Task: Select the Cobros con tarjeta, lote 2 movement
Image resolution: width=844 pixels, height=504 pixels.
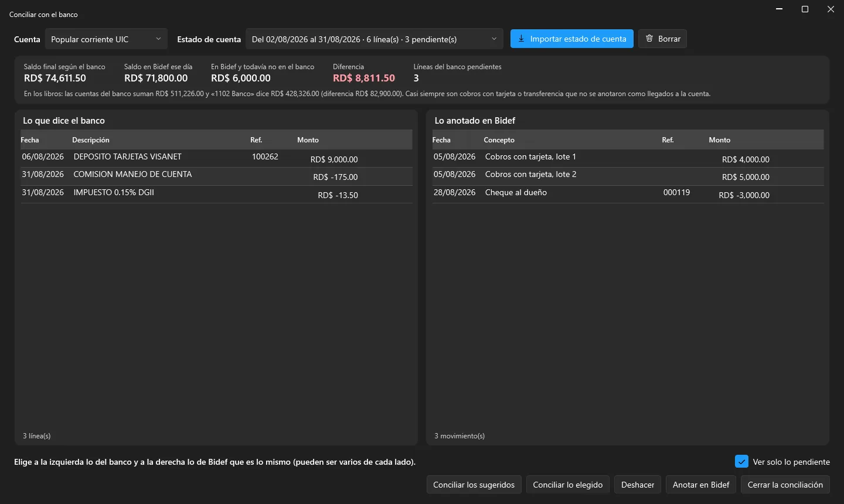Action: pyautogui.click(x=628, y=176)
